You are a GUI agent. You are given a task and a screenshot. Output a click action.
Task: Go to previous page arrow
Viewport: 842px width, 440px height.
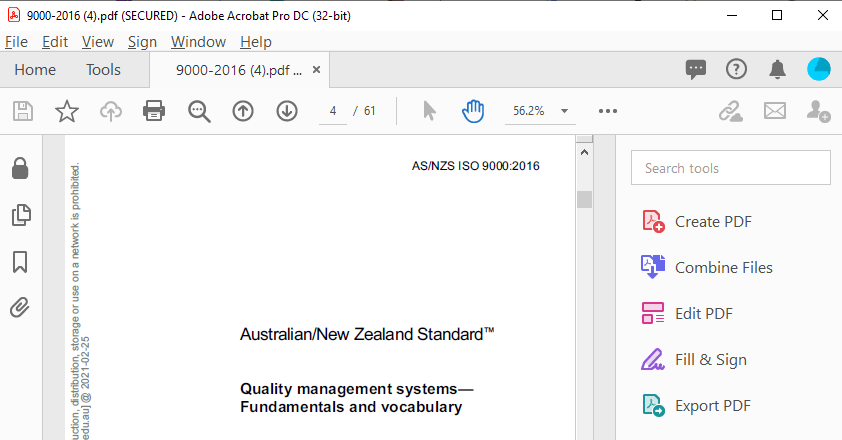click(x=243, y=111)
